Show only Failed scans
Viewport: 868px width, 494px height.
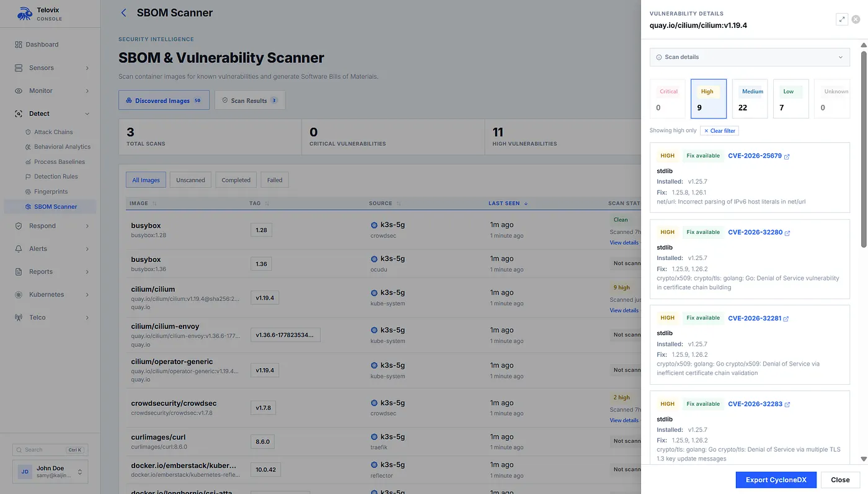[275, 180]
